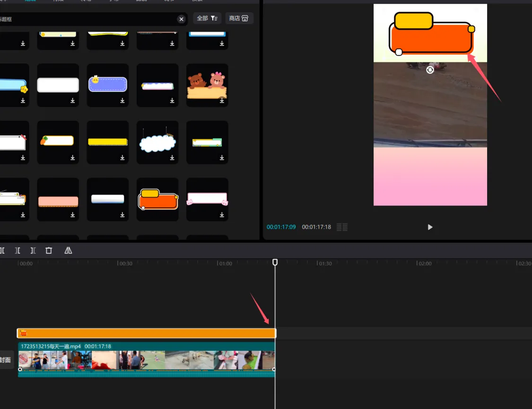The width and height of the screenshot is (532, 409).
Task: Select the purple dashed frame with chick
Action: tap(108, 84)
